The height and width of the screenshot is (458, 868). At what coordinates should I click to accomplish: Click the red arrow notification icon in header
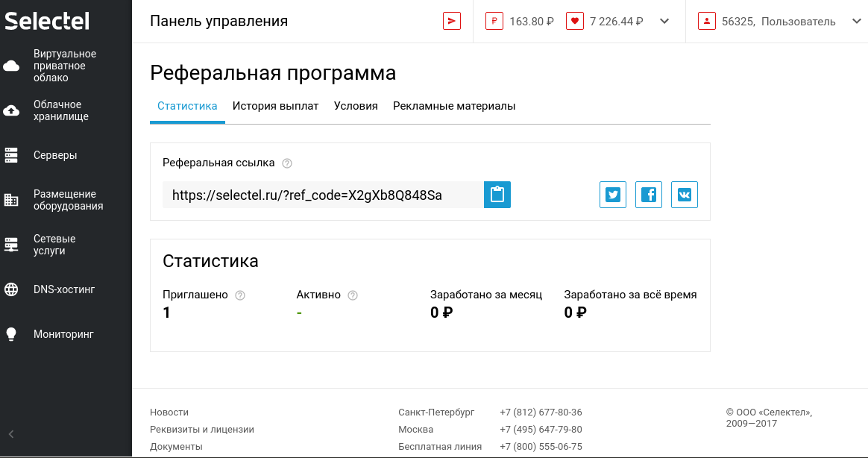[452, 21]
